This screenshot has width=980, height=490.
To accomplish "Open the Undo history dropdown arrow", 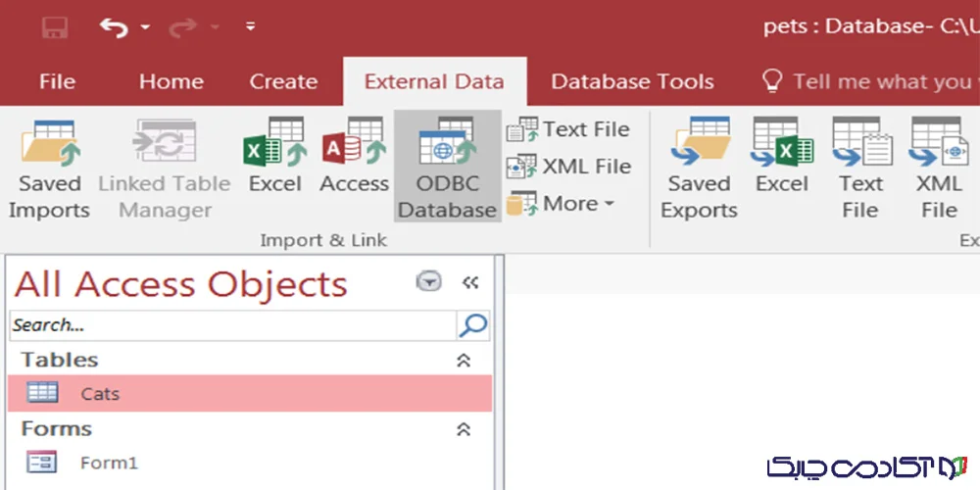I will pyautogui.click(x=146, y=27).
